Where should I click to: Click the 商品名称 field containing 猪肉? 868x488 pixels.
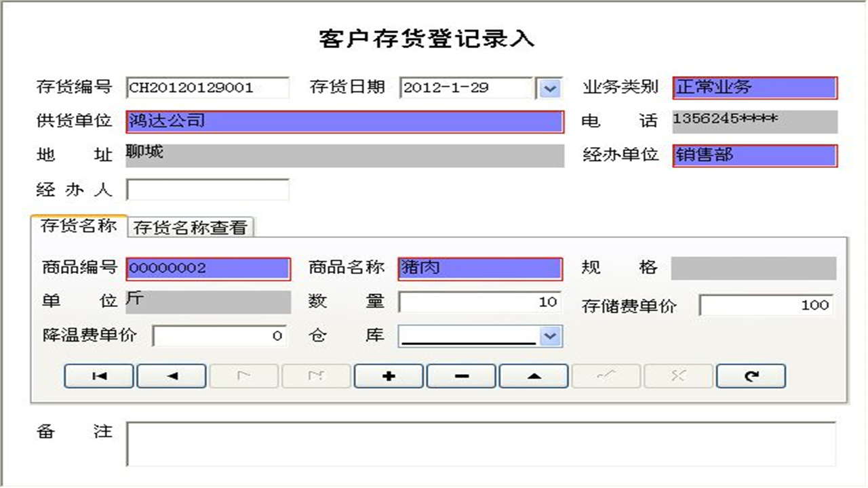[x=479, y=268]
